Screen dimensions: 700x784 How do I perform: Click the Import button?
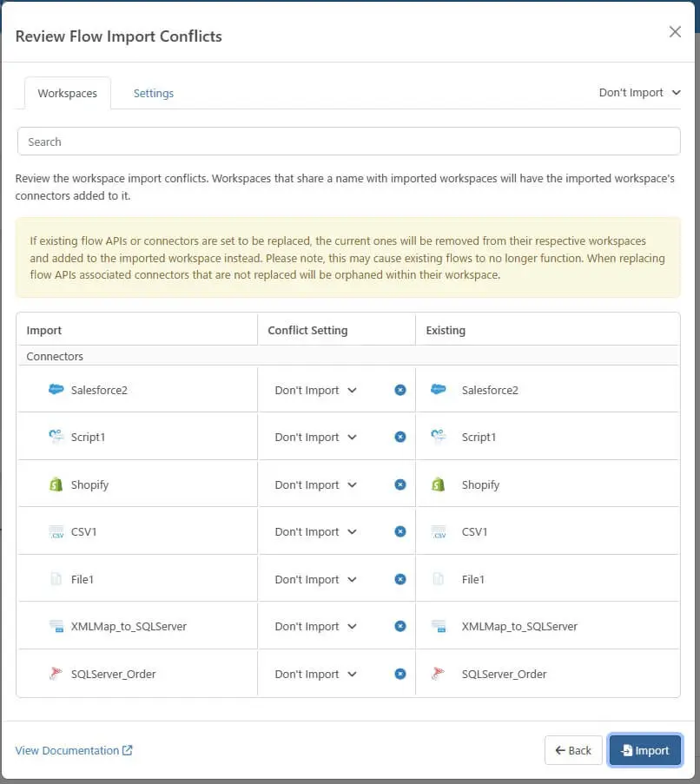pyautogui.click(x=645, y=750)
